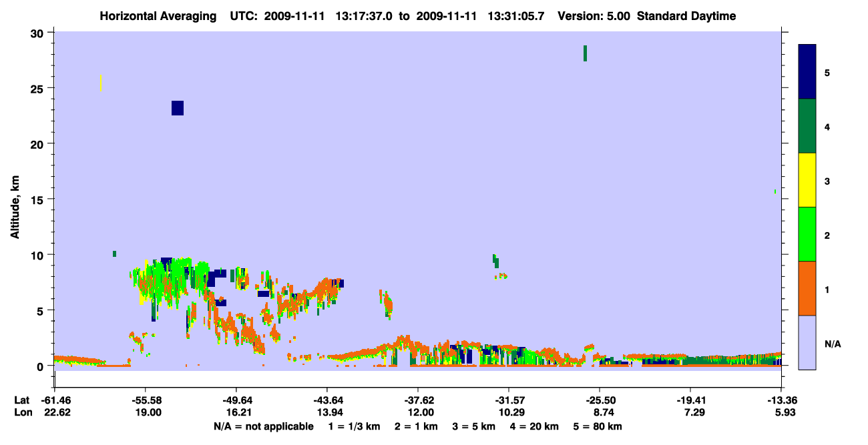868x445 pixels.
Task: Click the dark blue square near 23 km altitude
Action: [177, 108]
